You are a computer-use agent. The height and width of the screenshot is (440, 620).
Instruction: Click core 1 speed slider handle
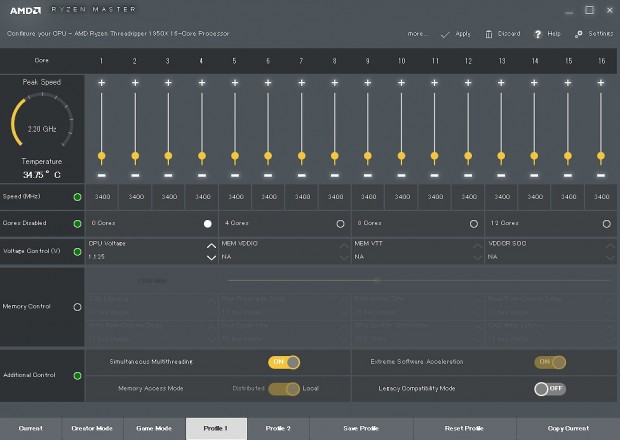point(102,157)
